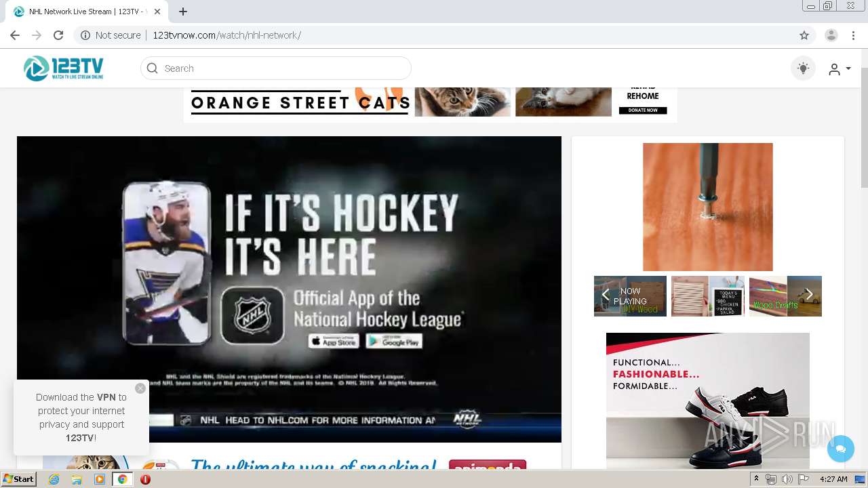Image resolution: width=868 pixels, height=488 pixels.
Task: Click the vertical page scrollbar
Action: click(864, 126)
